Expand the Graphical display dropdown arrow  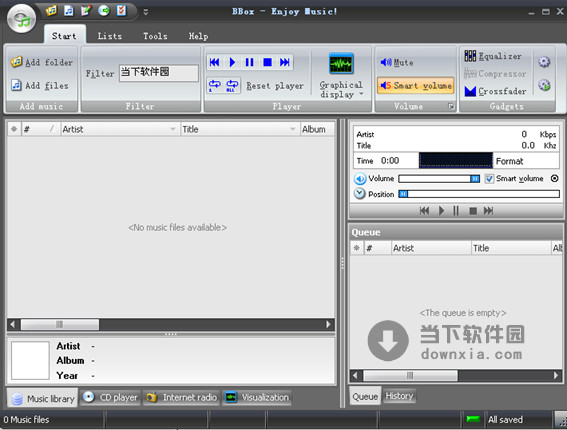pos(361,94)
